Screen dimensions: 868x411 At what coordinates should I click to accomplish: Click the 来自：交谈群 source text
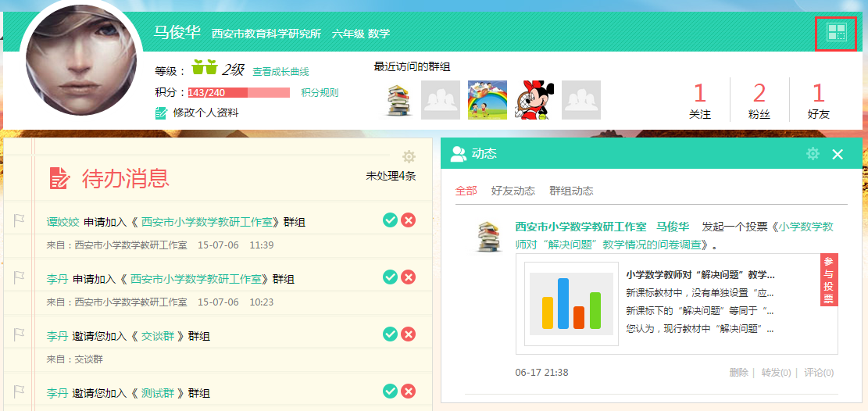click(75, 359)
